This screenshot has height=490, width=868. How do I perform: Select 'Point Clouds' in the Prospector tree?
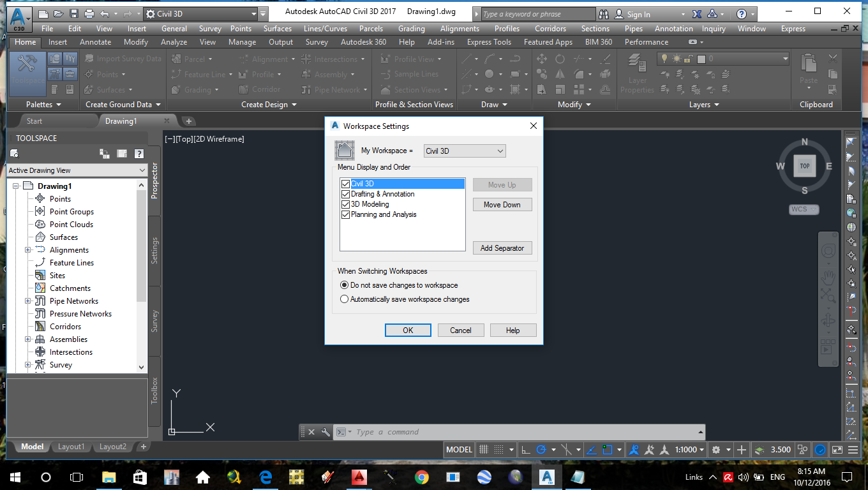(x=71, y=225)
